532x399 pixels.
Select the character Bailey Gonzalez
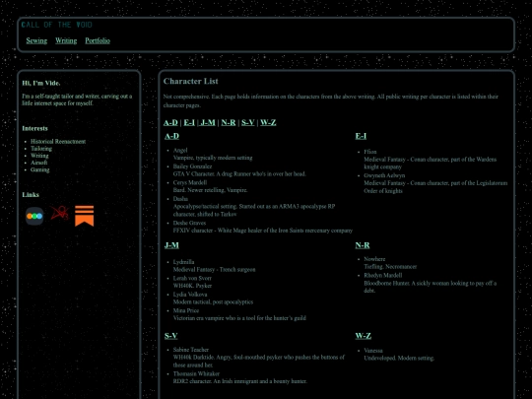(192, 166)
